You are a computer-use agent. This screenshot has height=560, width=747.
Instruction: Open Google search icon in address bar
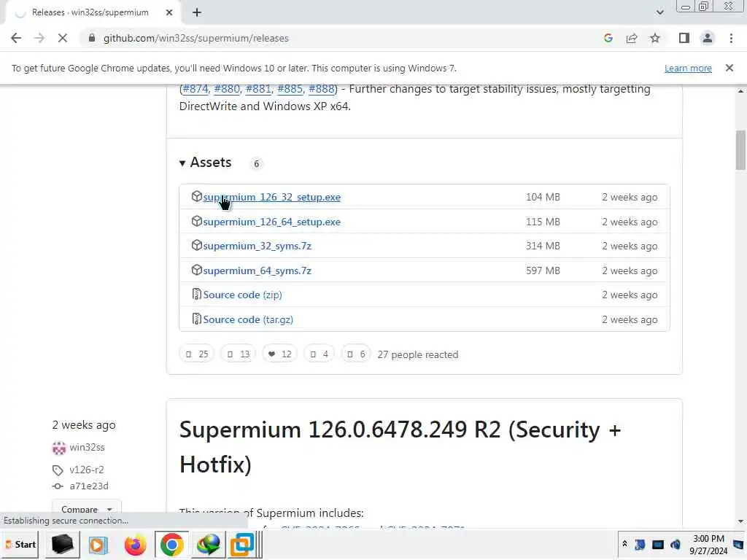coord(608,38)
